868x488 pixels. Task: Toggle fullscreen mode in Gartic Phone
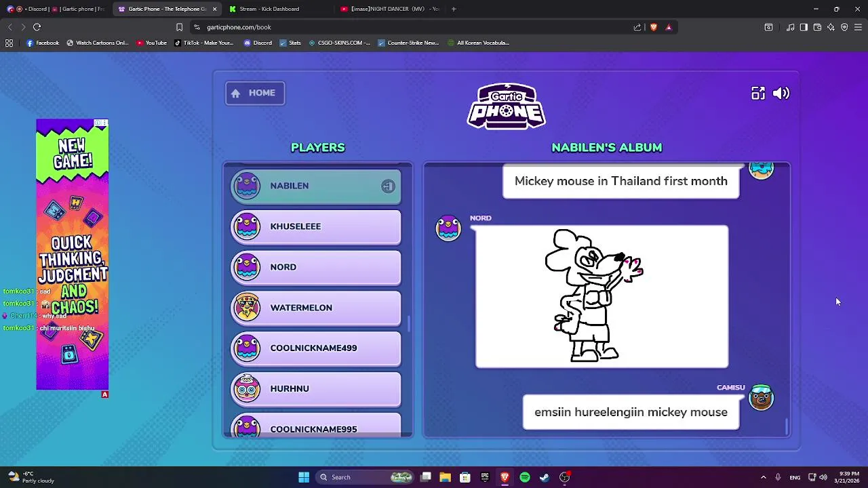758,94
